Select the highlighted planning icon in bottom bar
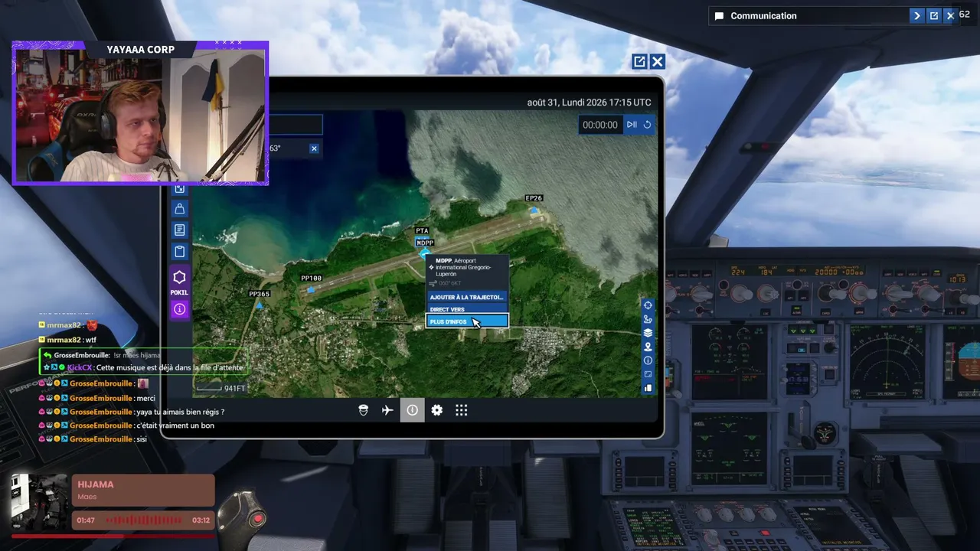980x551 pixels. 412,410
